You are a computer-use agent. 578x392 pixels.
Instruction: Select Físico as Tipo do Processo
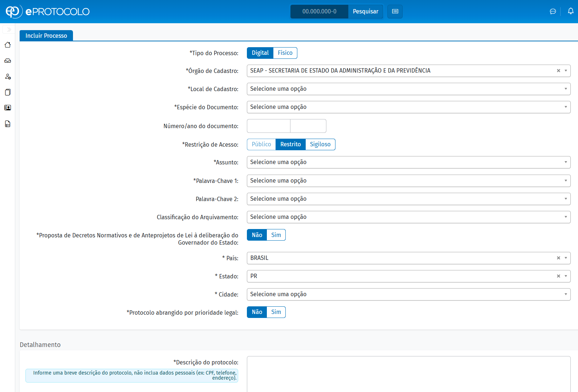point(285,53)
